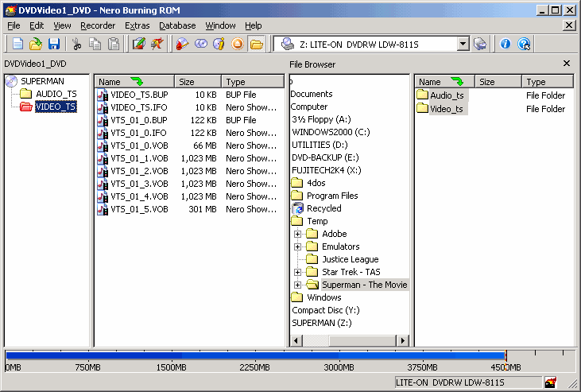
Task: Open the Extras menu
Action: (x=137, y=25)
